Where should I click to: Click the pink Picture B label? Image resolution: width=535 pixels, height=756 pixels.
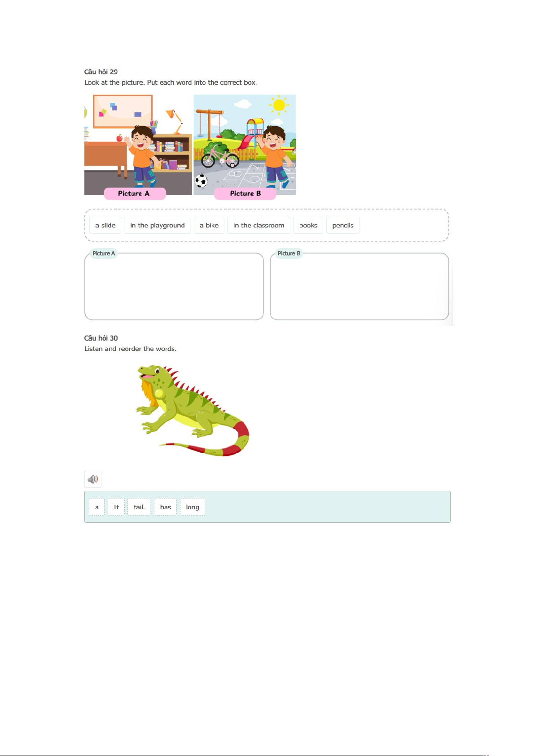pyautogui.click(x=245, y=193)
